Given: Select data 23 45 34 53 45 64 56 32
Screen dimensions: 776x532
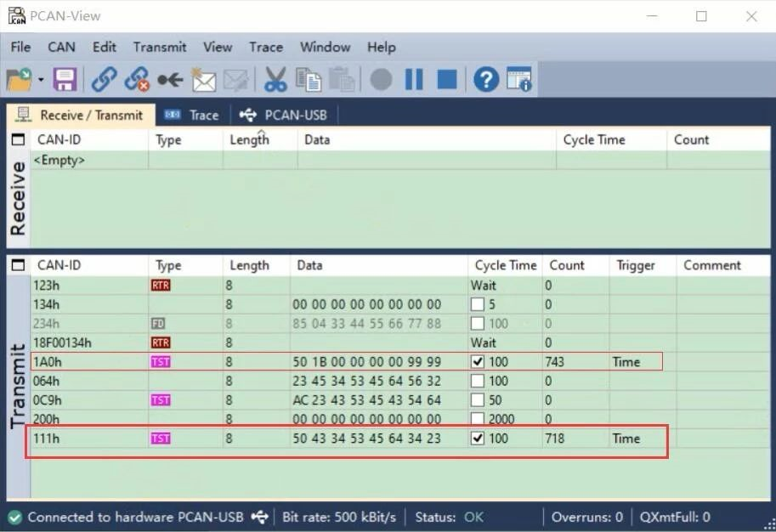Looking at the screenshot, I should tap(366, 381).
